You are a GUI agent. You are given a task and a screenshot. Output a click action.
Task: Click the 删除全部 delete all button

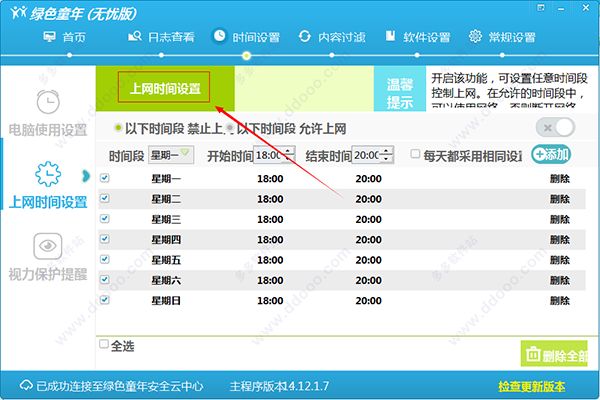tap(554, 354)
